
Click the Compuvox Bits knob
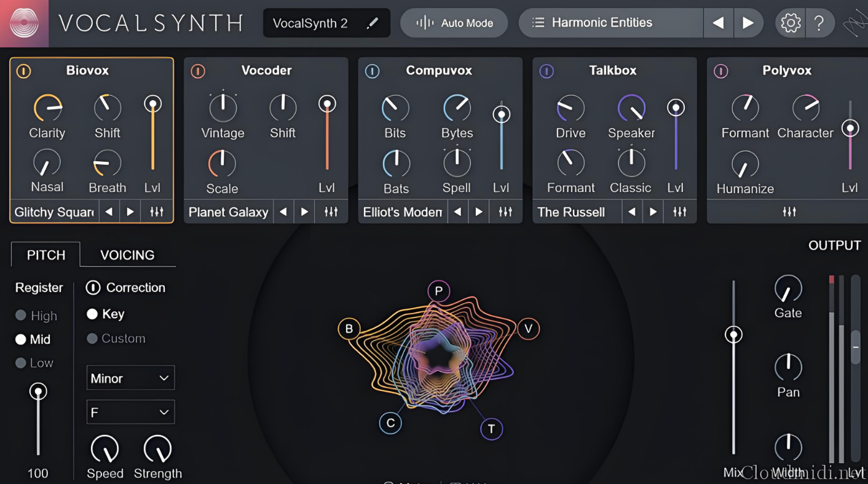[x=395, y=108]
